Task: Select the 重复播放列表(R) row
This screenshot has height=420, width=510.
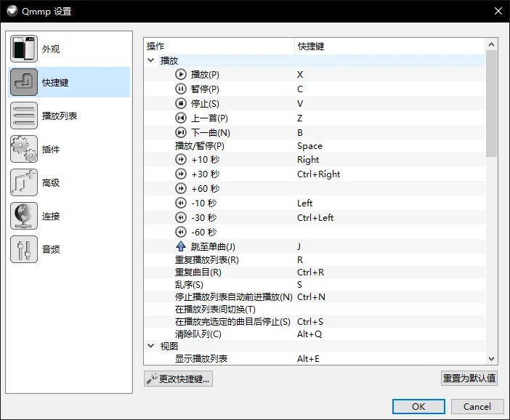Action: point(315,260)
